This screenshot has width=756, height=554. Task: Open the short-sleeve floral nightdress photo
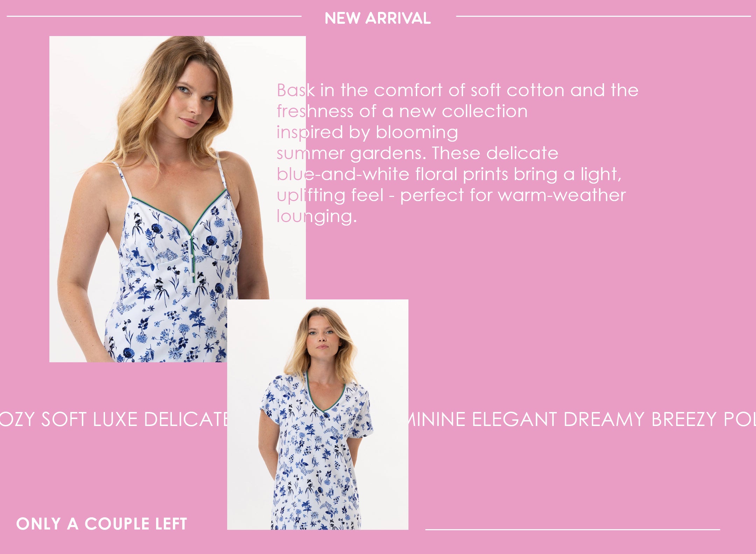[x=318, y=414]
